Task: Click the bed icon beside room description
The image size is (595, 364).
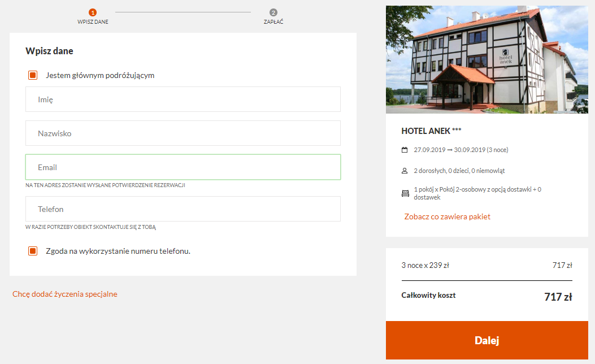Action: [405, 193]
